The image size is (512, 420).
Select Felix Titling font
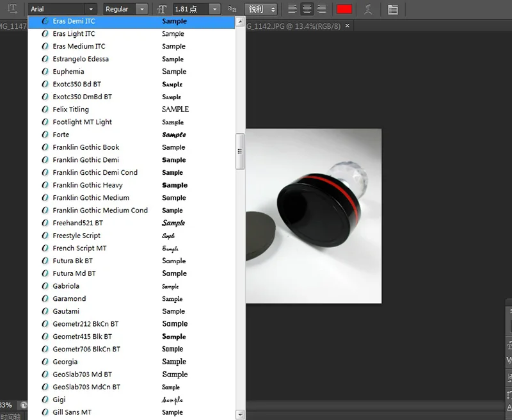pyautogui.click(x=131, y=109)
